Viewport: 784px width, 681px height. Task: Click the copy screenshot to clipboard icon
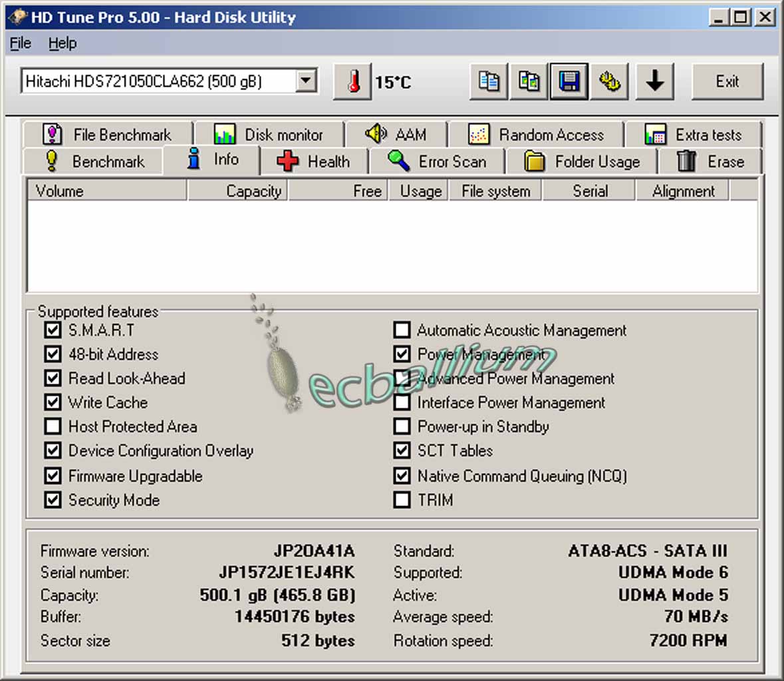point(529,82)
